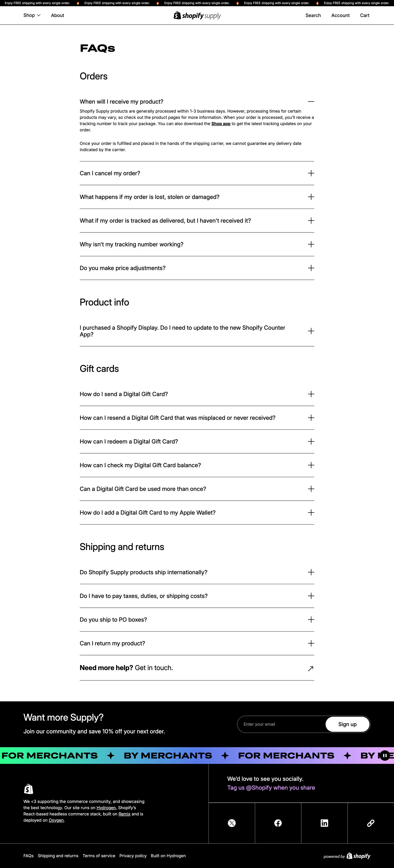The height and width of the screenshot is (868, 394).
Task: Open the Facebook social icon
Action: (x=278, y=823)
